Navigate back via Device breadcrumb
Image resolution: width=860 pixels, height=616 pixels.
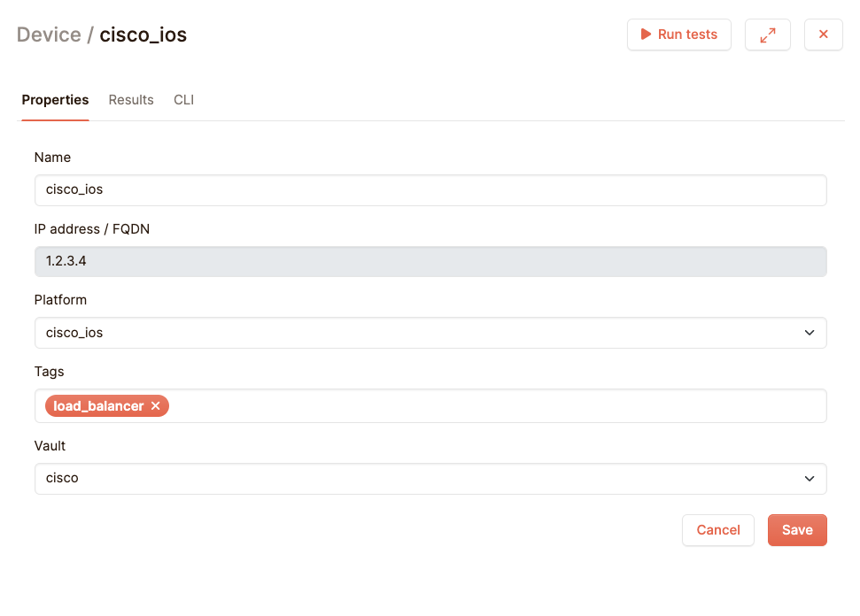48,35
